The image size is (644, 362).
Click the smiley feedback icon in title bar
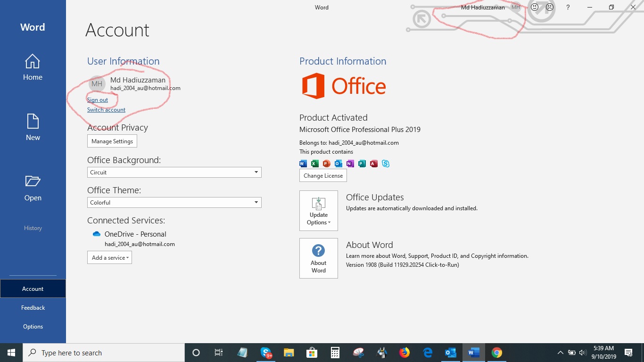(x=535, y=8)
